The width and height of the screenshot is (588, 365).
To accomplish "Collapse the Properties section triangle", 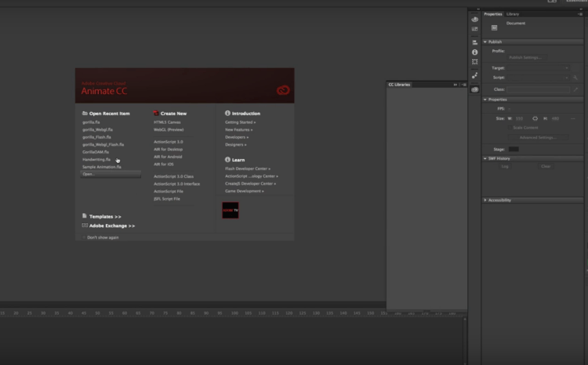I will pos(485,99).
